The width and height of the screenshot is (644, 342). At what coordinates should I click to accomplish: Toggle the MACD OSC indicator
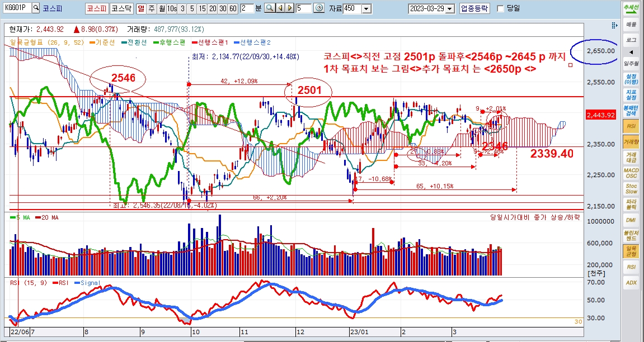[x=631, y=173]
